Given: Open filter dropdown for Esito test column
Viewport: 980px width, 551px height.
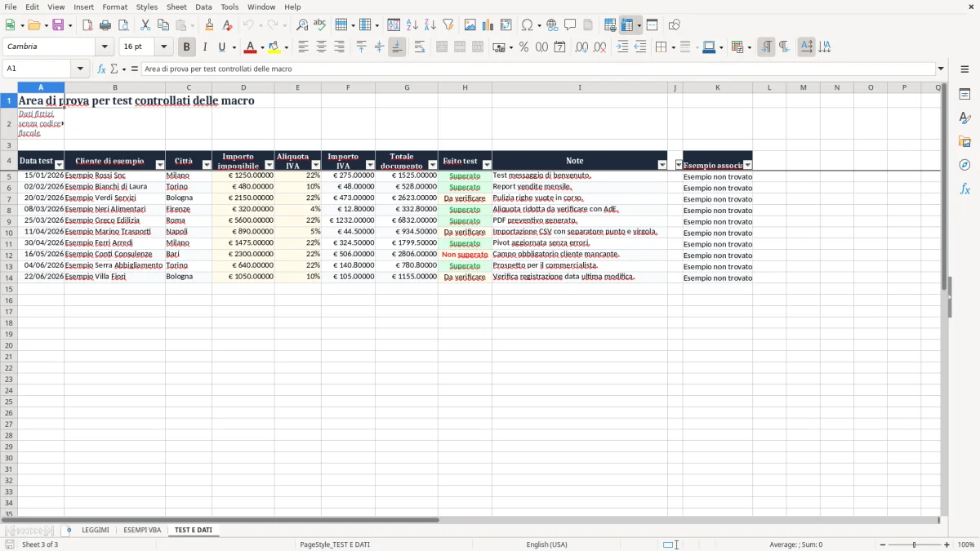Looking at the screenshot, I should click(487, 165).
